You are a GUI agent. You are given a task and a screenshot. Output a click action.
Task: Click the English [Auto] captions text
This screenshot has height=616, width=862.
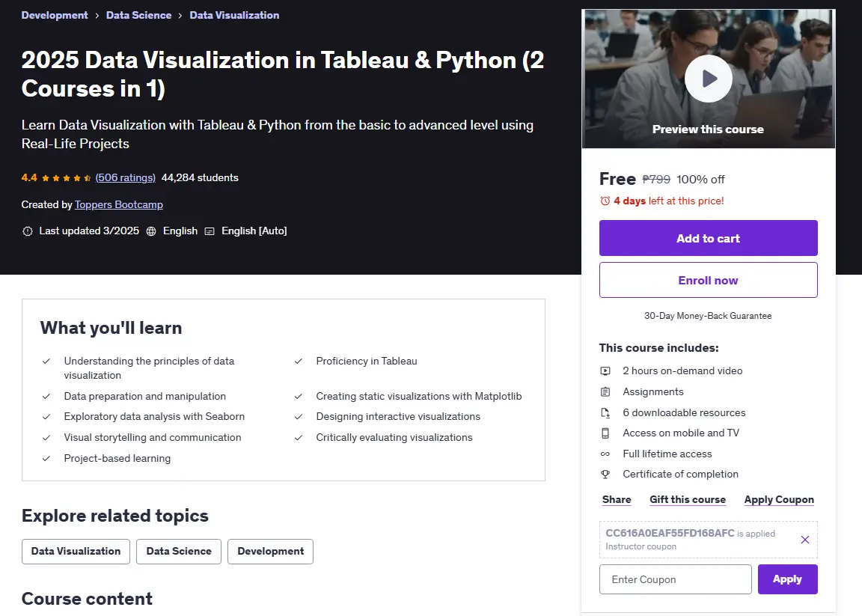point(254,231)
